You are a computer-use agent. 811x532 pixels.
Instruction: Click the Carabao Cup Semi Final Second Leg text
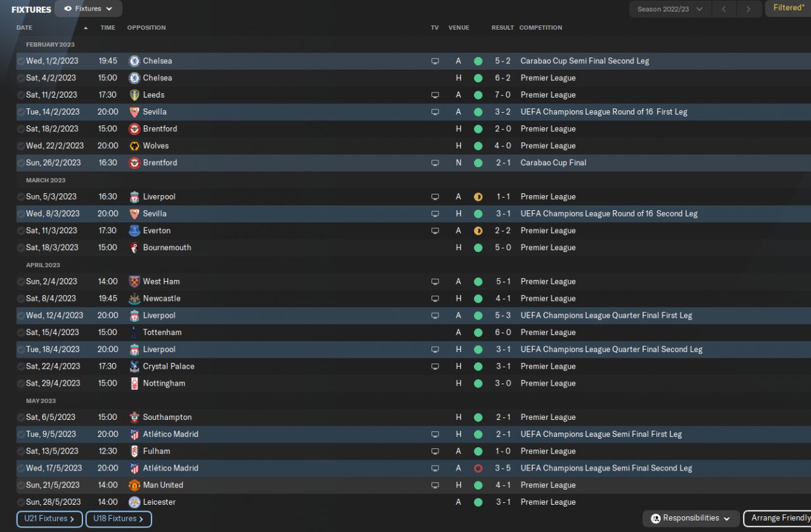[x=585, y=61]
